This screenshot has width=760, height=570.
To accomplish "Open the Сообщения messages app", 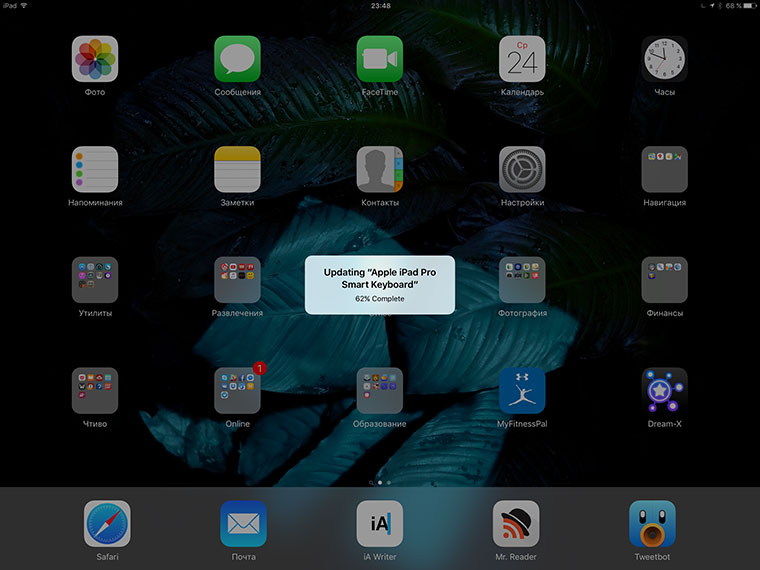I will coord(238,59).
